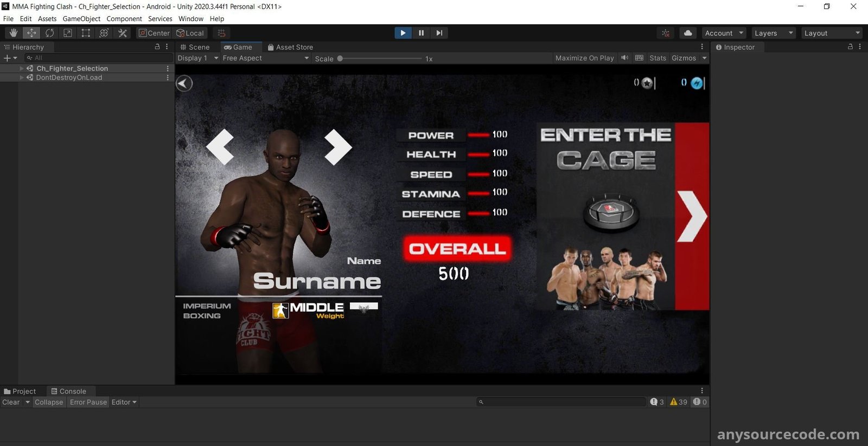Open the Layers dropdown
Viewport: 868px width, 446px height.
click(x=773, y=33)
